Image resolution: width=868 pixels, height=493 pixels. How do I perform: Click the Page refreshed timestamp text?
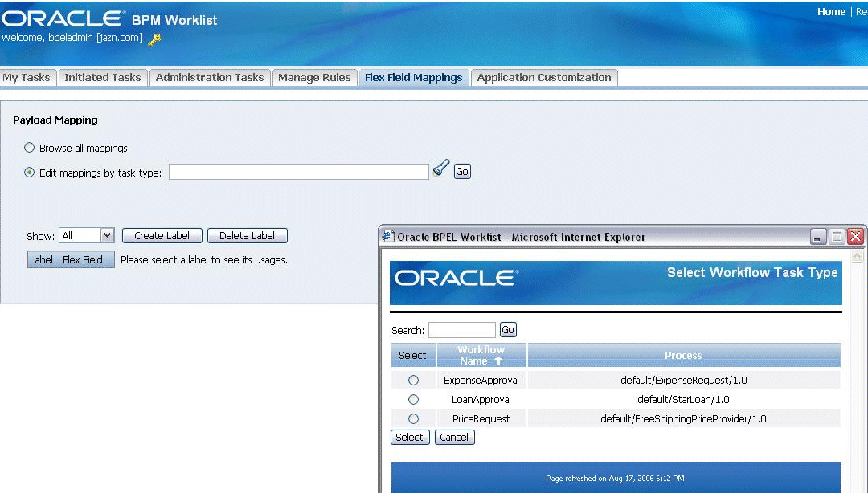tap(615, 478)
